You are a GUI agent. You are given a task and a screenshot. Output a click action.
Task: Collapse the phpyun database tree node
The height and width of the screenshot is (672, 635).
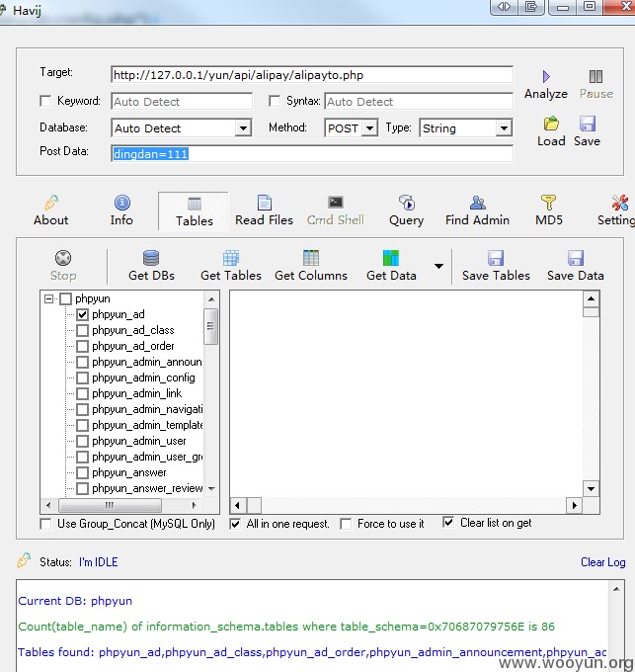pos(49,298)
